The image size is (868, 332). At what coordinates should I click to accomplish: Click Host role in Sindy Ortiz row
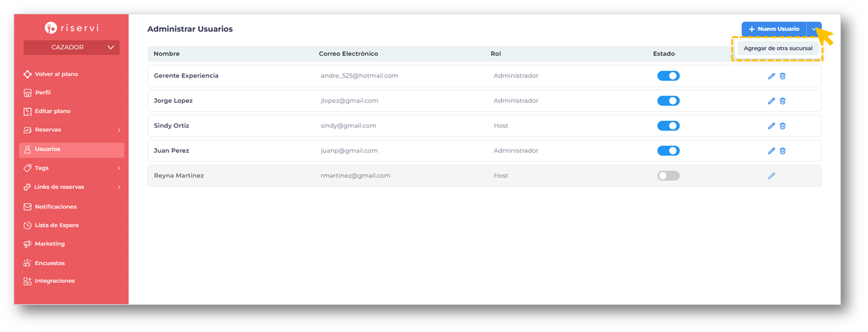point(501,126)
